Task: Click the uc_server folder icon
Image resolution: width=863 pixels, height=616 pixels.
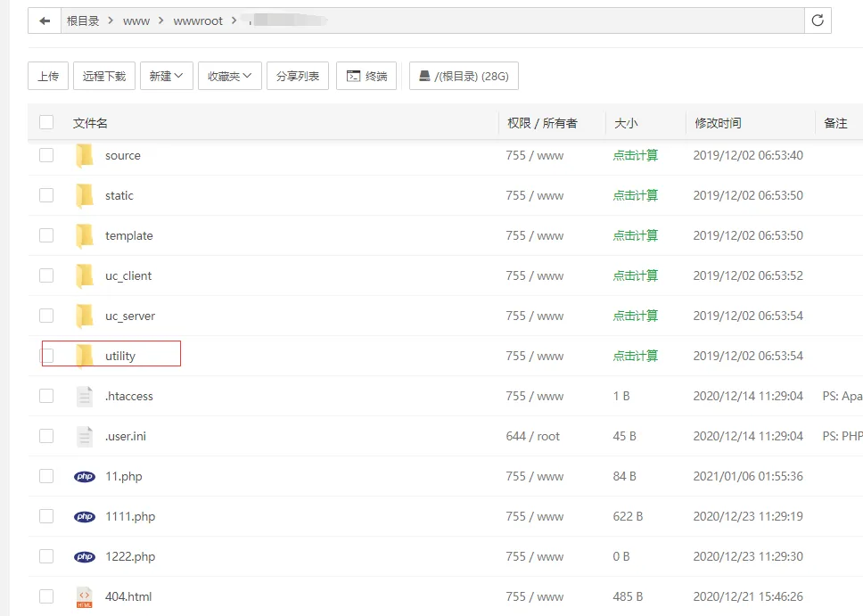Action: pyautogui.click(x=85, y=316)
